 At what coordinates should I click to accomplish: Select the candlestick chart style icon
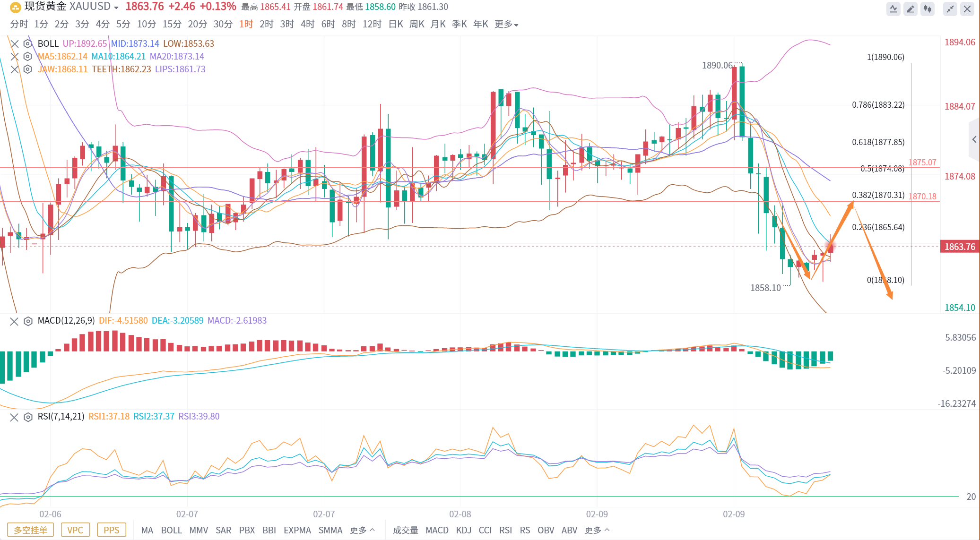[x=928, y=9]
